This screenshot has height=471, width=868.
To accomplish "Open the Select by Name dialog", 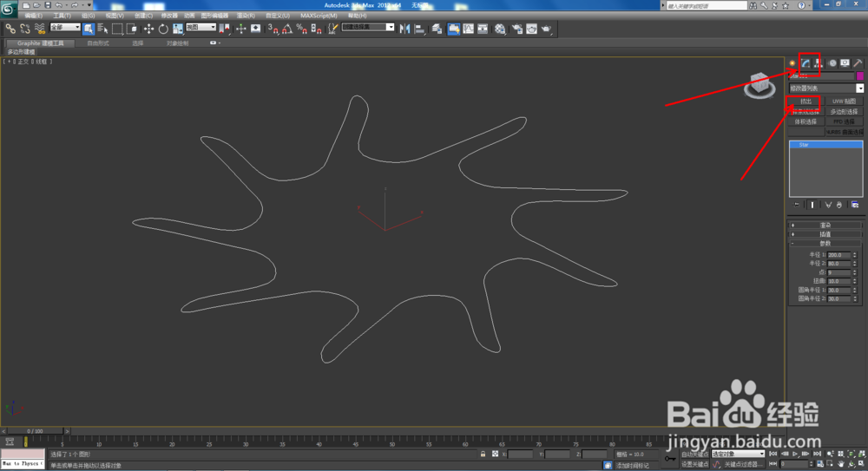I will tap(102, 29).
